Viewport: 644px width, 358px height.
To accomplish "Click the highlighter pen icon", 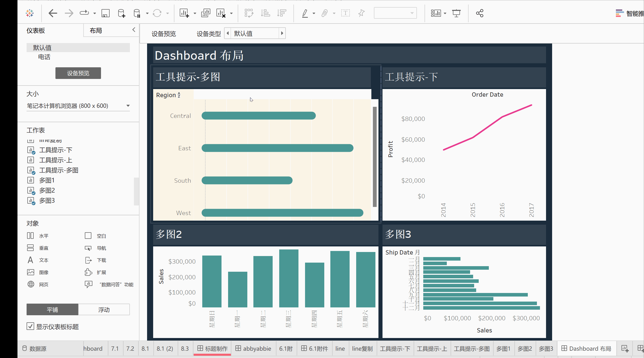I will tap(305, 13).
